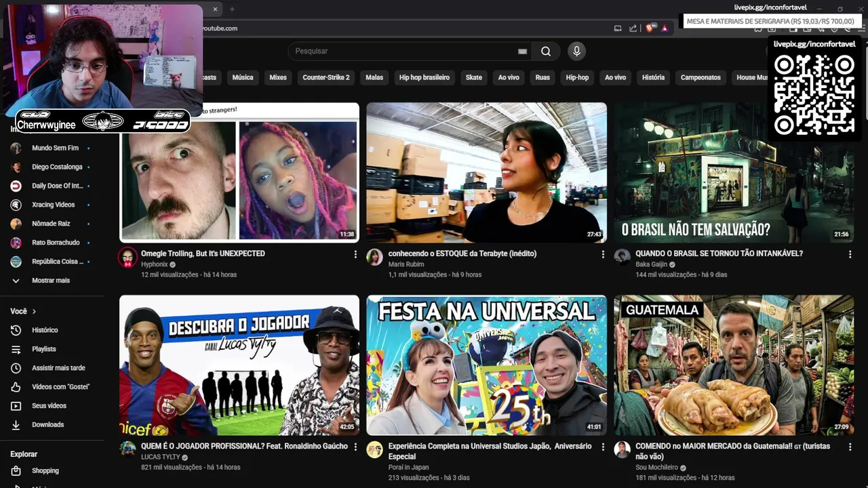The image size is (868, 488).
Task: Open the GUATEMALA market thumbnail
Action: pos(734,365)
